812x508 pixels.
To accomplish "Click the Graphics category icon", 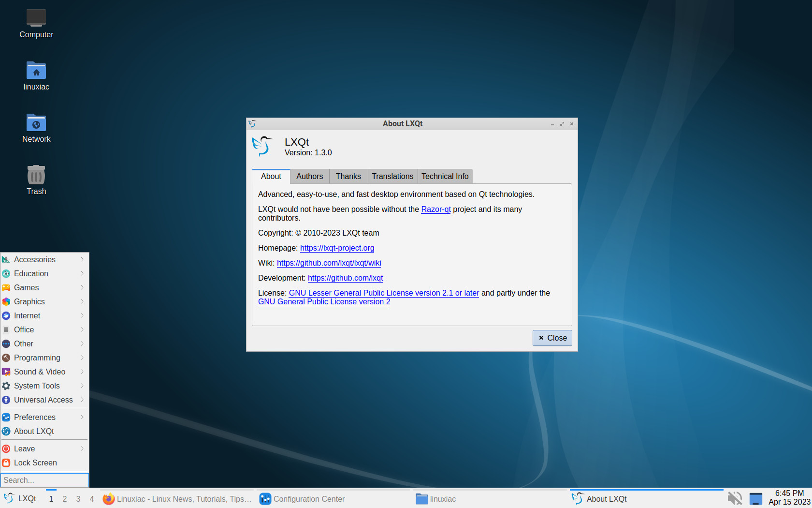I will 6,302.
